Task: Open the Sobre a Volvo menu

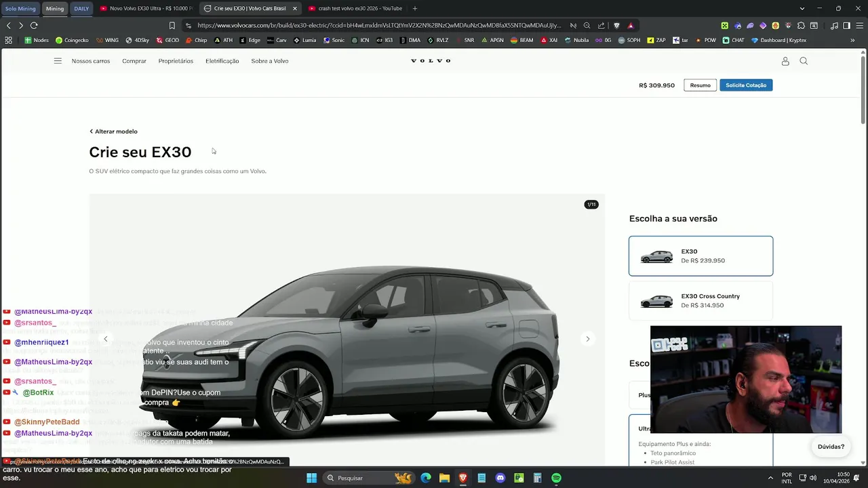Action: (x=270, y=61)
